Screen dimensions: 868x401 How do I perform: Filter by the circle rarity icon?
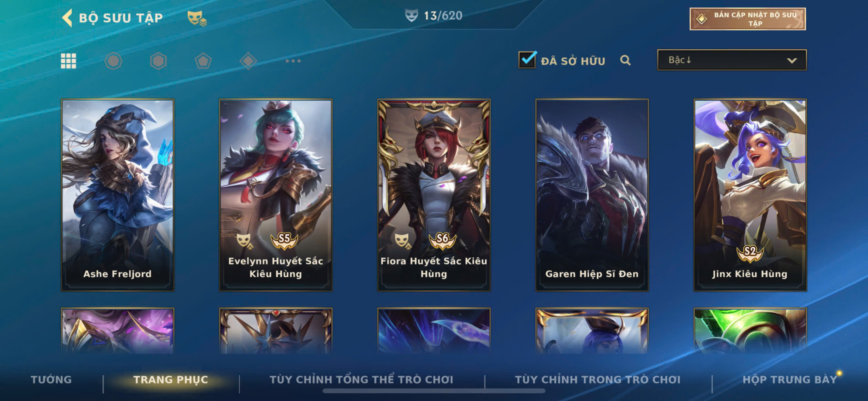click(113, 61)
